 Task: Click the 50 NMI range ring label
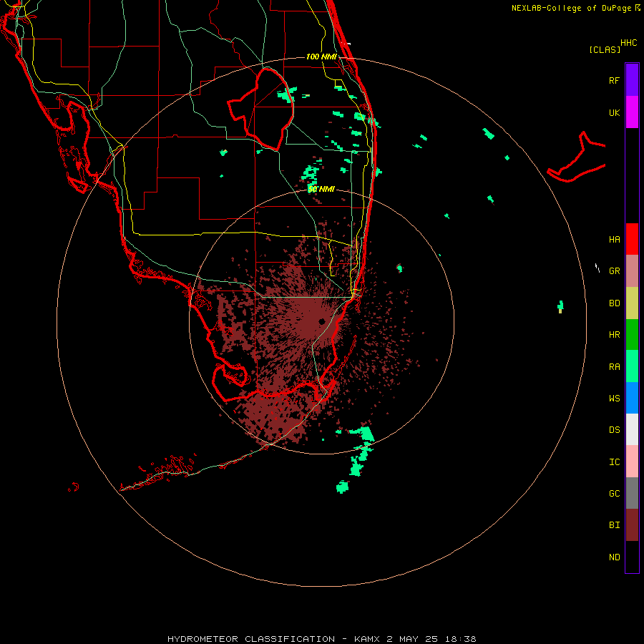(x=321, y=190)
